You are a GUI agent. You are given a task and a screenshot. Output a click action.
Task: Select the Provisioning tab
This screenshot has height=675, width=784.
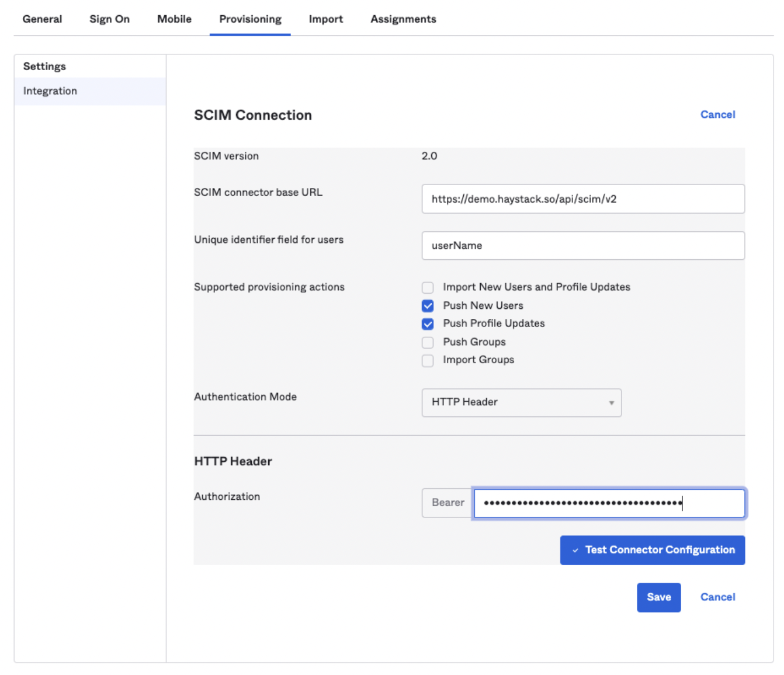point(250,19)
